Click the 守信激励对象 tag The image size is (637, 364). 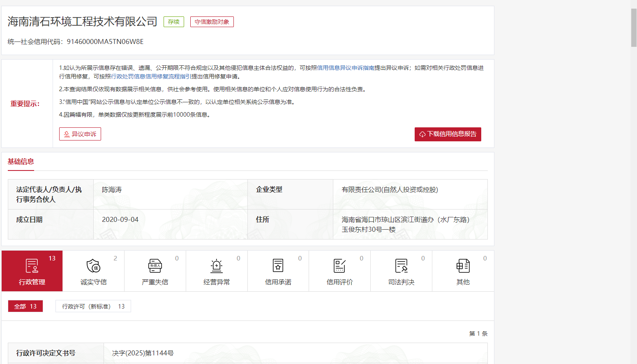click(x=212, y=22)
